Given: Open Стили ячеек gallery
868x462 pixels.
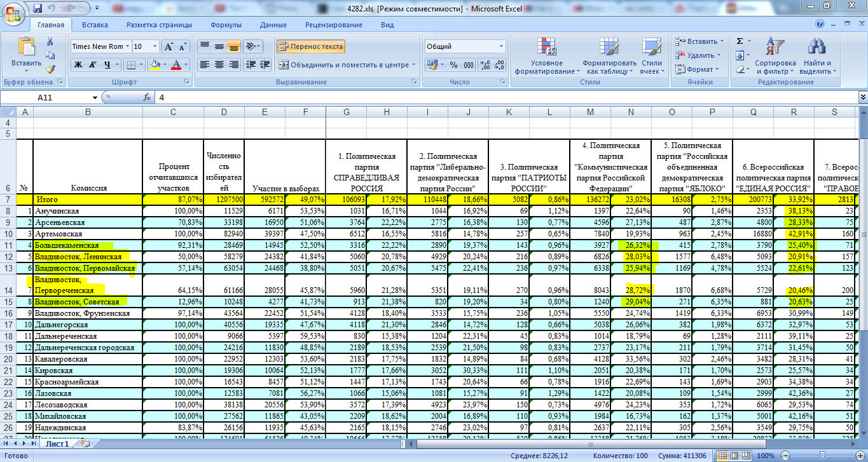Looking at the screenshot, I should click(651, 57).
